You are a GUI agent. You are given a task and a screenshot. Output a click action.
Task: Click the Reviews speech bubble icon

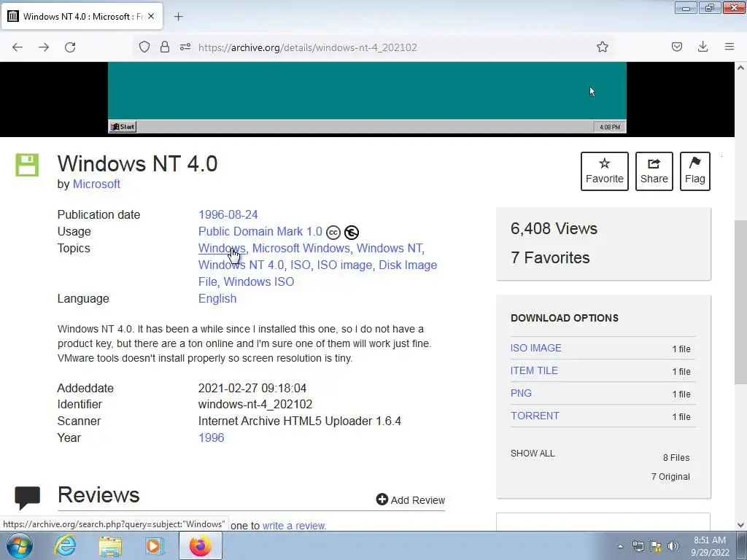(27, 497)
